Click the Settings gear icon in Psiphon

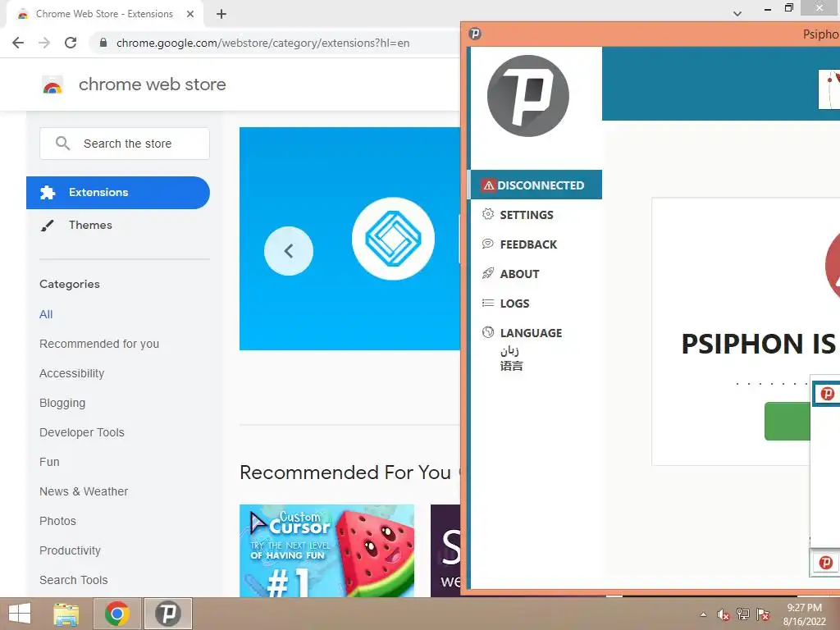coord(487,214)
